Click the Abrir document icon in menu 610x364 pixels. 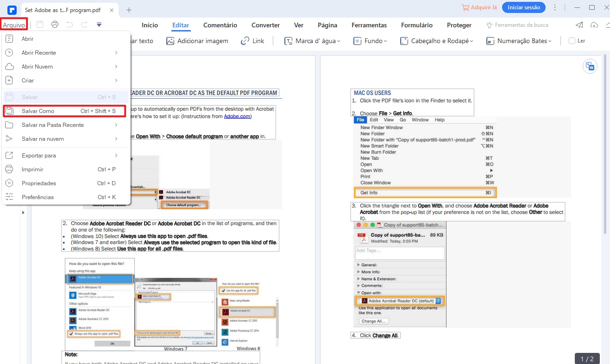(9, 39)
